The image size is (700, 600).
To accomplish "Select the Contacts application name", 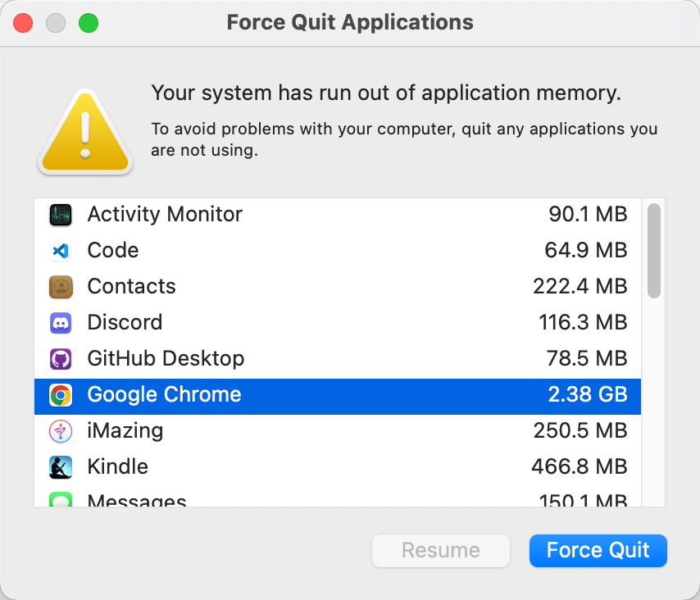I will coord(131,287).
